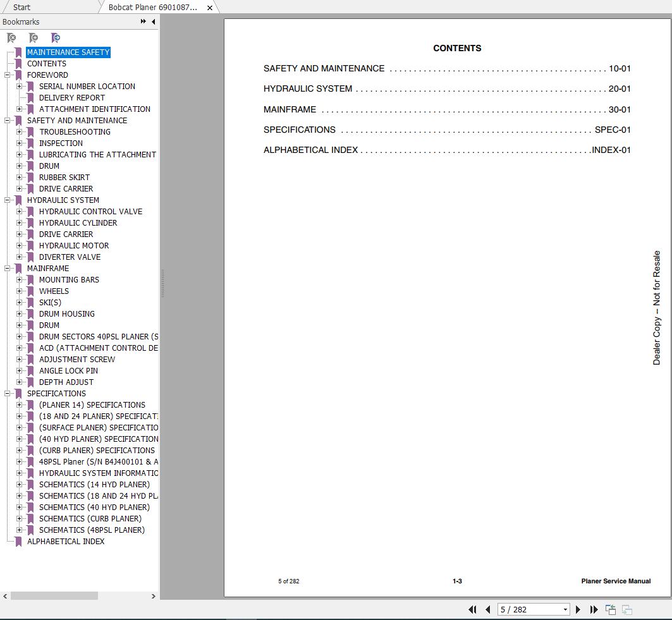Image resolution: width=672 pixels, height=620 pixels.
Task: Click the bookmark icon beside HYDRAULIC SYSTEM
Action: 18,200
